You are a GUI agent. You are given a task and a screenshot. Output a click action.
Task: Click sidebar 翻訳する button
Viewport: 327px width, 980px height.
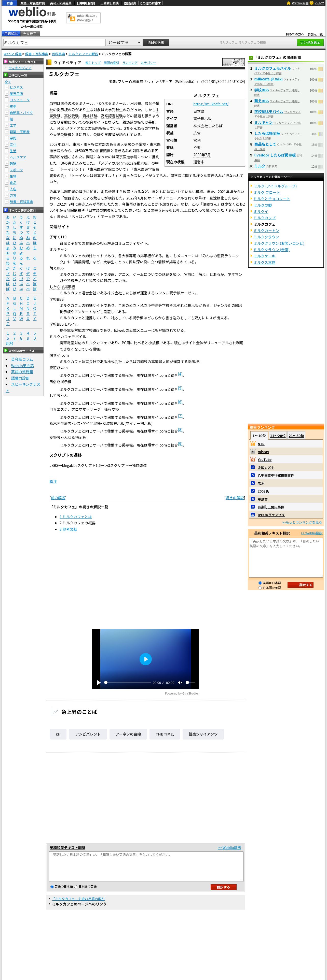click(x=300, y=585)
